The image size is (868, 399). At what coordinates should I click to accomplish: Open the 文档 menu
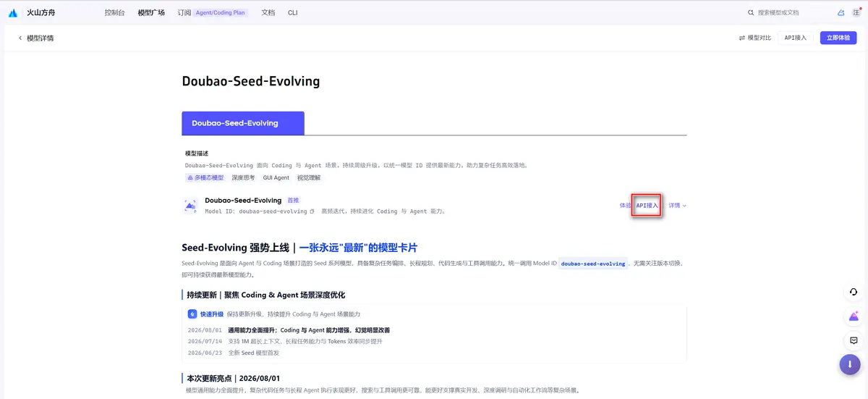(268, 13)
